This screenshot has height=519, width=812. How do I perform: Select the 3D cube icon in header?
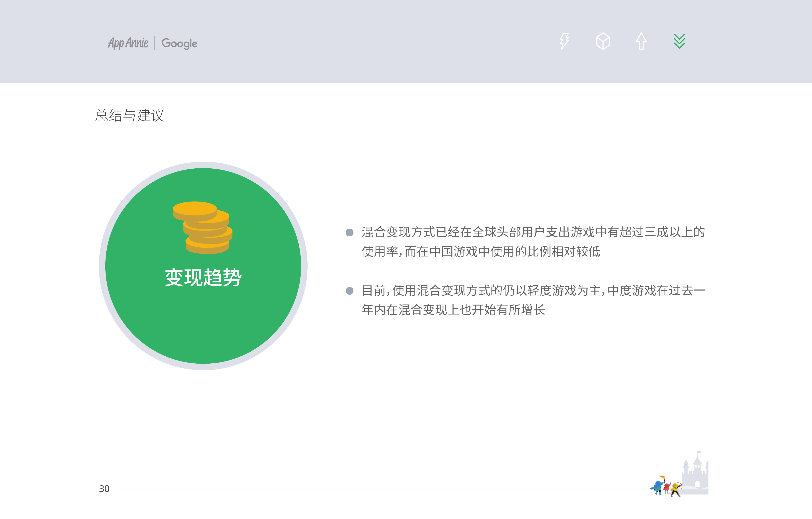603,41
